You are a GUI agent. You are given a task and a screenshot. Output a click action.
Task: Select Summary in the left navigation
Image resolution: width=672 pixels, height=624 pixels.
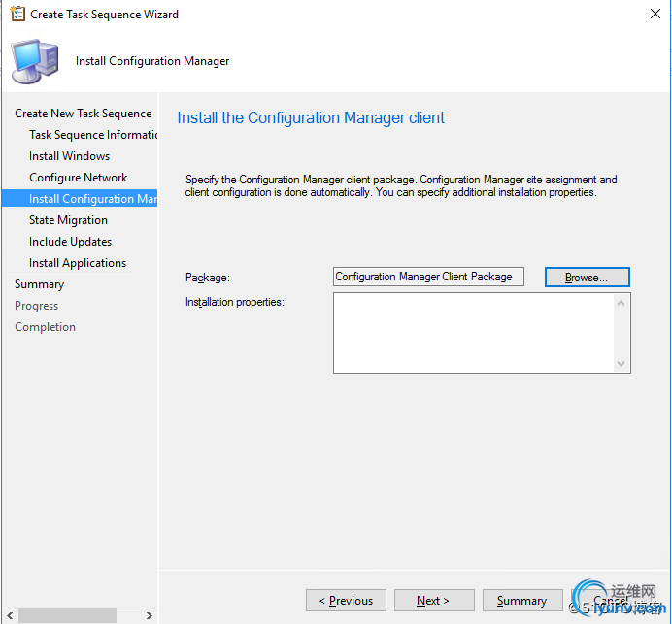(40, 284)
